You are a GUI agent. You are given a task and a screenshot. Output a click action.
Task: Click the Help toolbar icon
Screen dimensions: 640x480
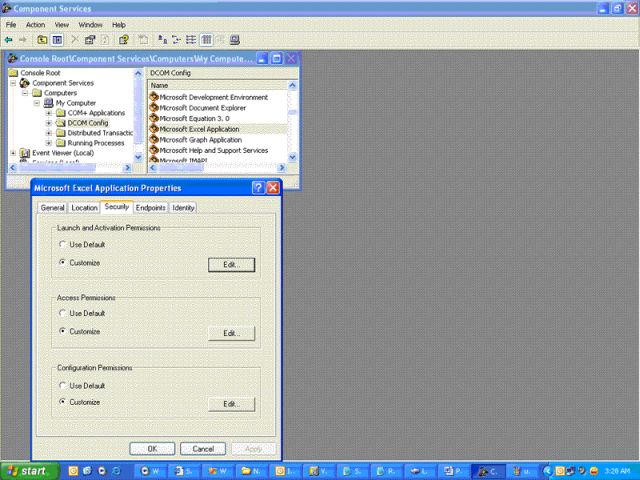pyautogui.click(x=124, y=40)
